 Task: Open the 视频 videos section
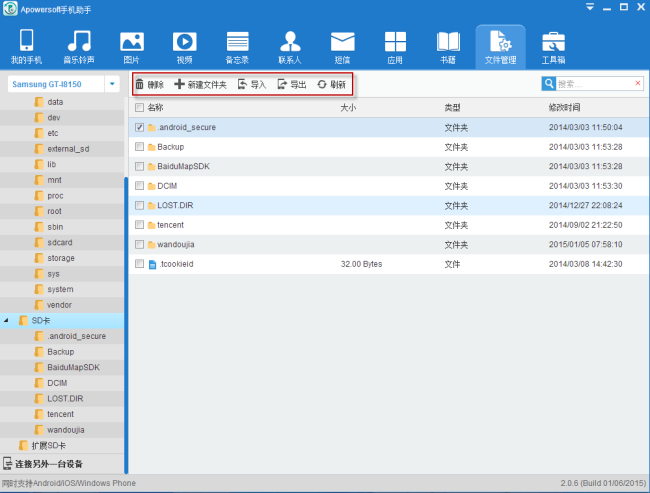pos(184,46)
